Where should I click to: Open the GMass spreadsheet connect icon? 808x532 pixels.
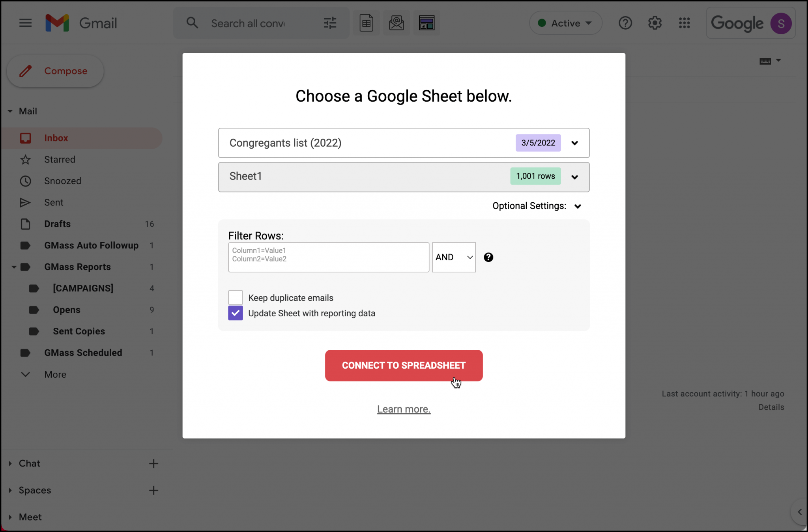[366, 23]
